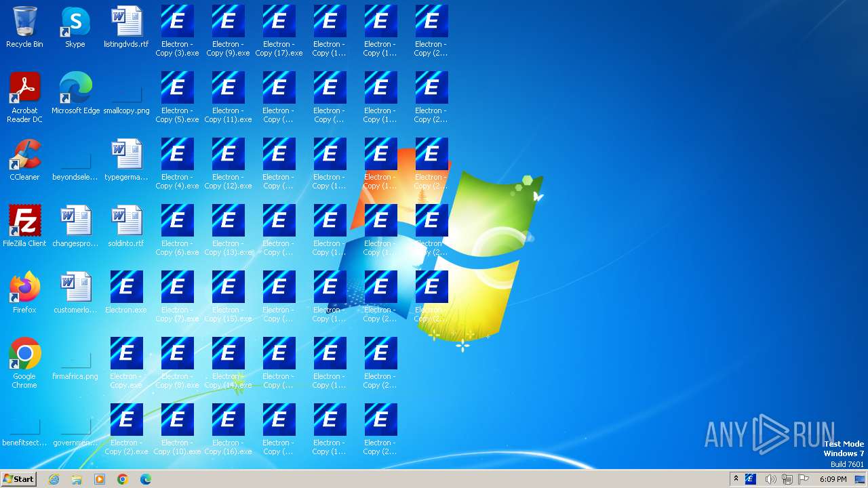Open Windows Explorer from the taskbar
This screenshot has height=488, width=868.
point(77,479)
